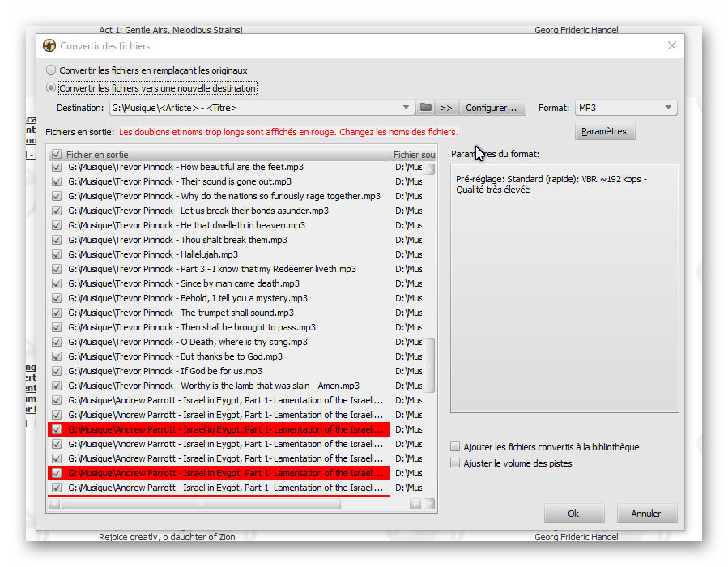Click the Ok button
Screen dimensions: 728x567
point(574,514)
